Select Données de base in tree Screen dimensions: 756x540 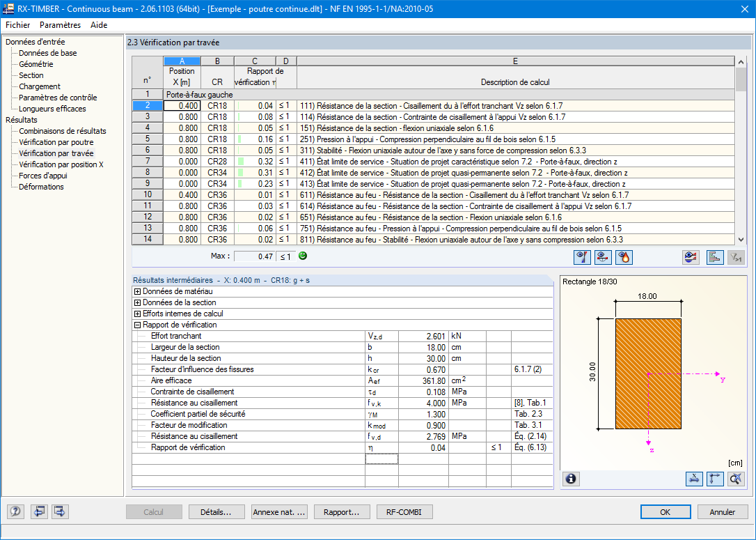(48, 53)
